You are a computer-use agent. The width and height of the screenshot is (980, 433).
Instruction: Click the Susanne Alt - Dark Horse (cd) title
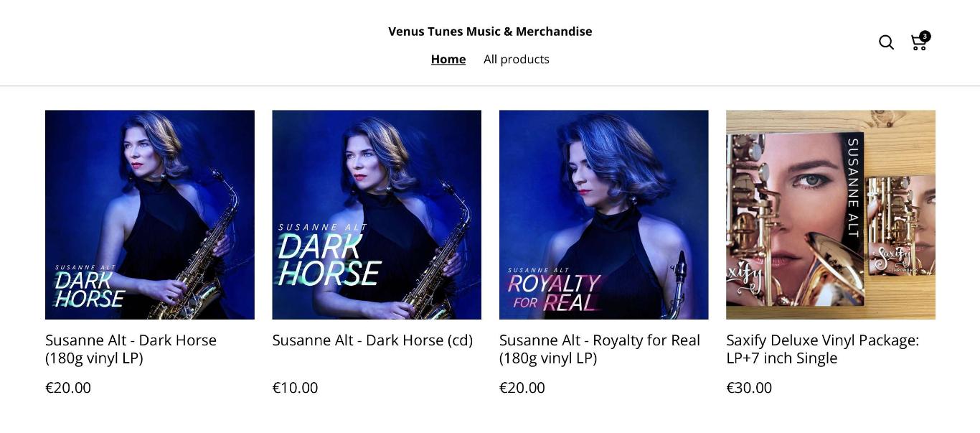coord(372,340)
